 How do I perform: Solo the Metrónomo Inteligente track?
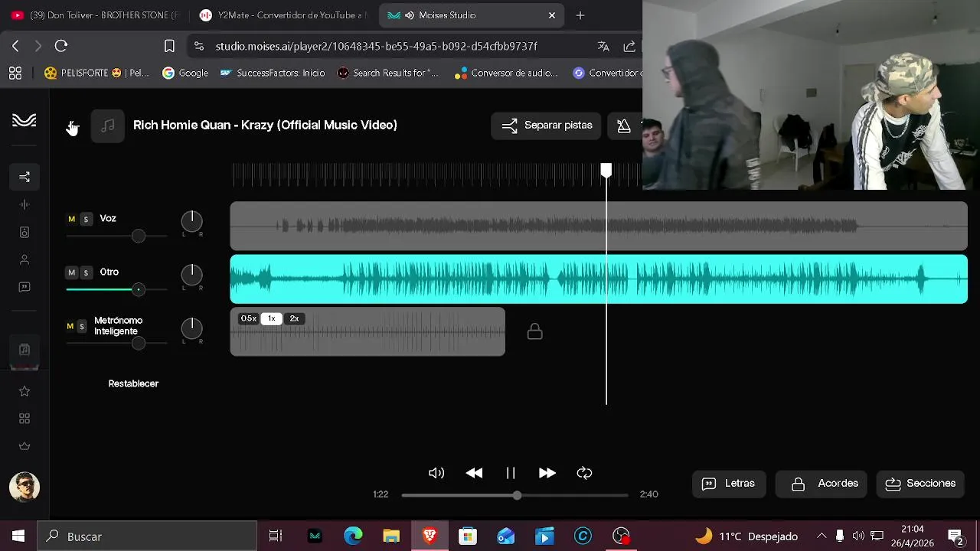point(82,326)
